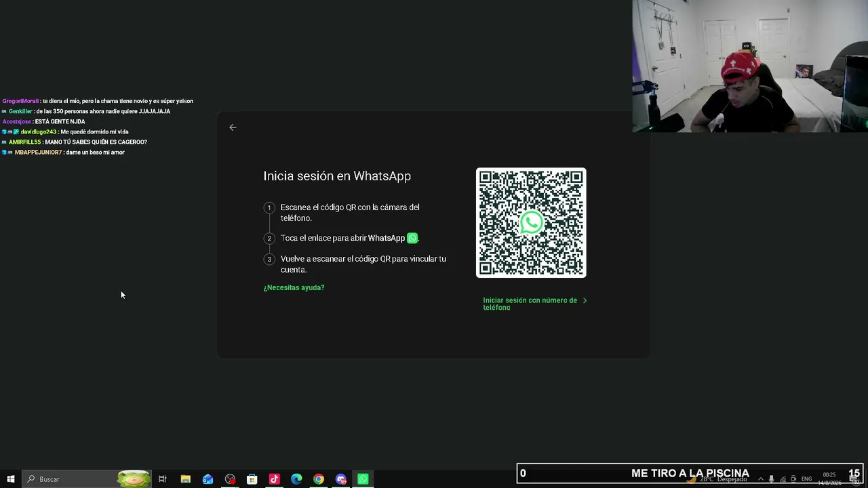Open TikTok from the taskbar
868x488 pixels.
[274, 479]
